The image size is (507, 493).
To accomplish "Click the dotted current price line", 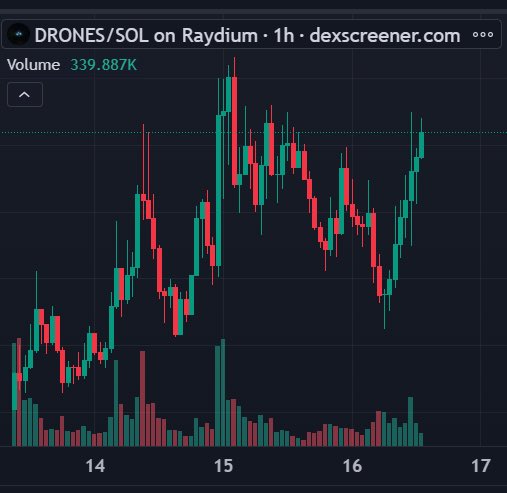I will pyautogui.click(x=253, y=133).
